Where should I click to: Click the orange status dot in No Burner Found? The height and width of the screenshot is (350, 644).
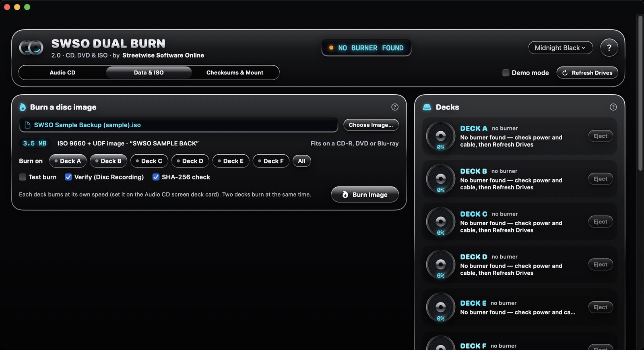point(331,48)
